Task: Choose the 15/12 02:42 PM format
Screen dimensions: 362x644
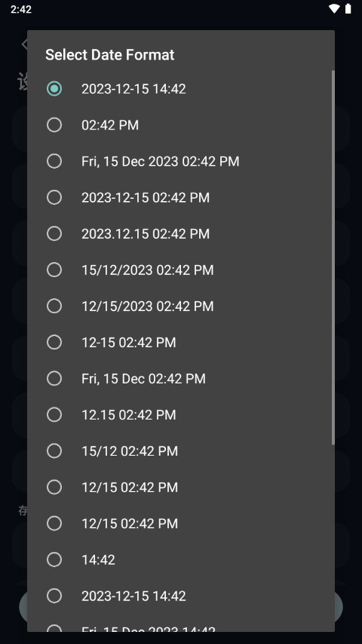Action: (180, 450)
